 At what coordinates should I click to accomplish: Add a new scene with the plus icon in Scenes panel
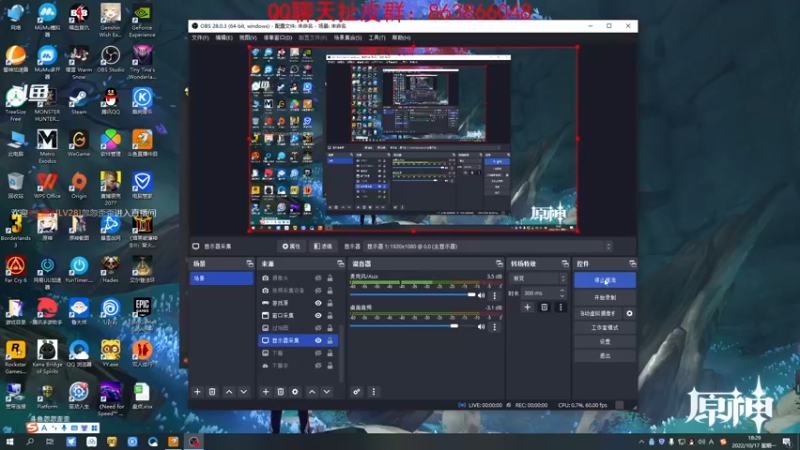[x=197, y=392]
